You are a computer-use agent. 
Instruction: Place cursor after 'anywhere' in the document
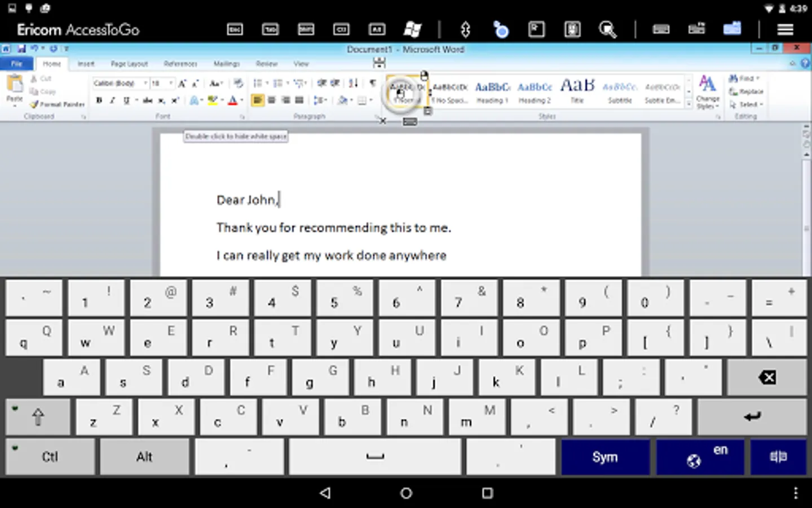tap(447, 256)
